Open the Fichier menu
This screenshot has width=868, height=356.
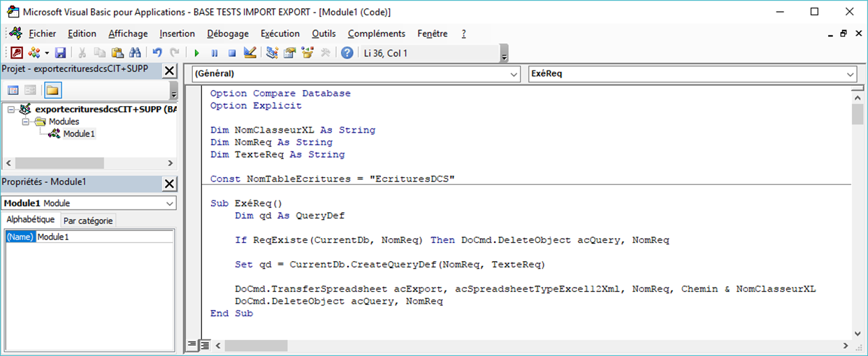coord(42,34)
